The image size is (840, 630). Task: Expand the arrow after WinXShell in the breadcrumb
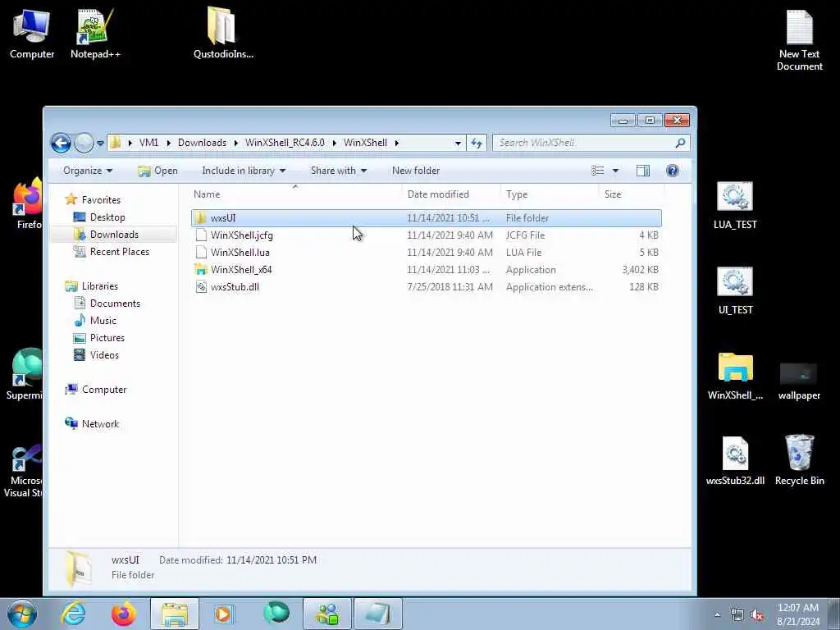click(397, 143)
